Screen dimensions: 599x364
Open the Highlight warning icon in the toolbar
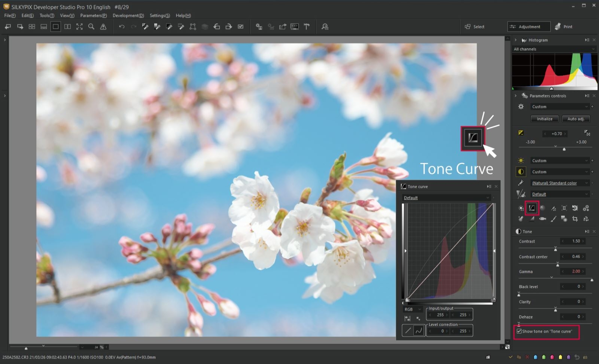click(103, 27)
